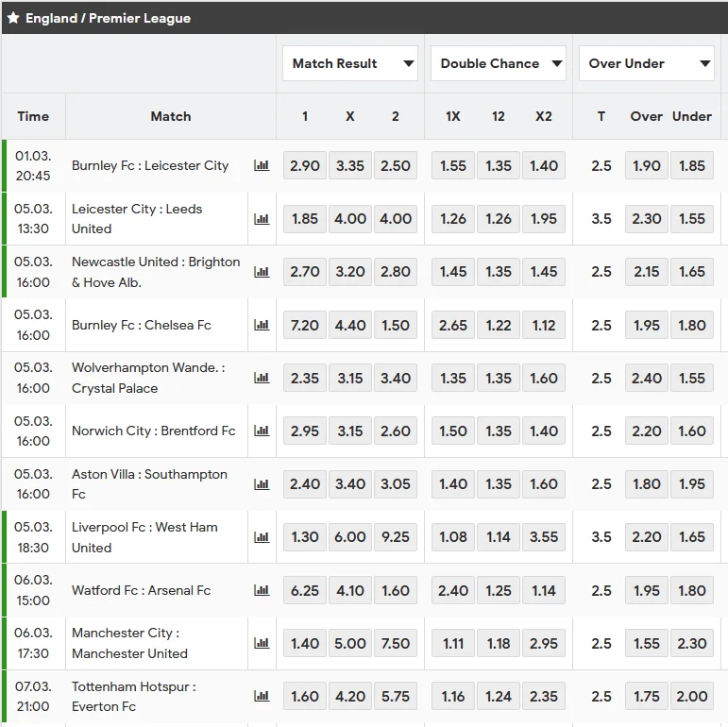Choose Under 2.30 for Manchester City vs United
The height and width of the screenshot is (727, 728).
[692, 643]
